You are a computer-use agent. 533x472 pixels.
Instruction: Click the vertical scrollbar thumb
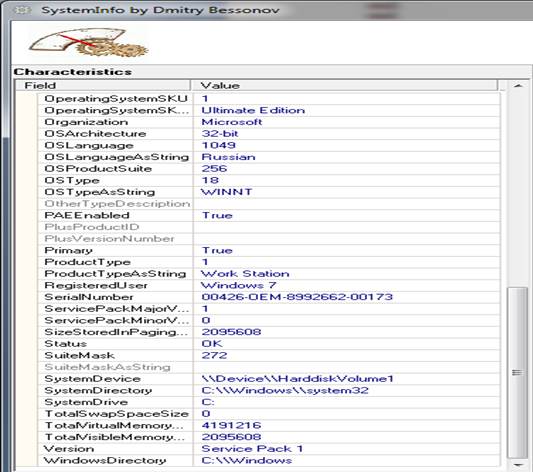[517, 373]
